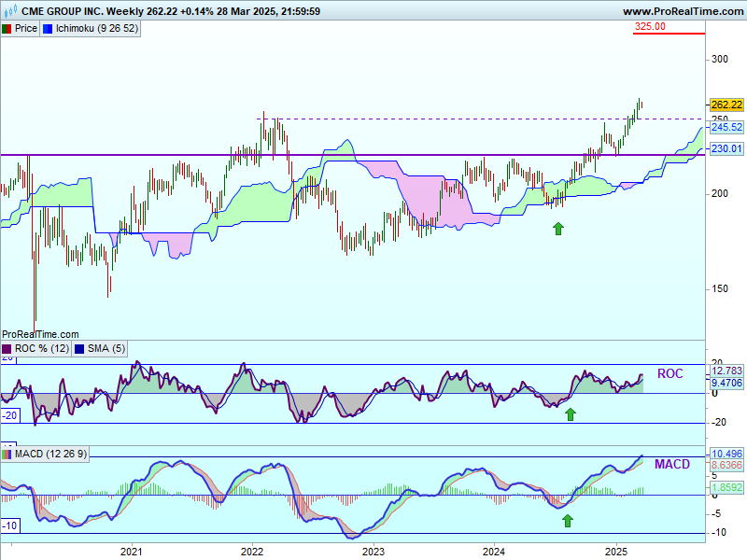Screen dimensions: 747x560
Task: Select the yellow 262.22 current price tag
Action: coord(726,105)
